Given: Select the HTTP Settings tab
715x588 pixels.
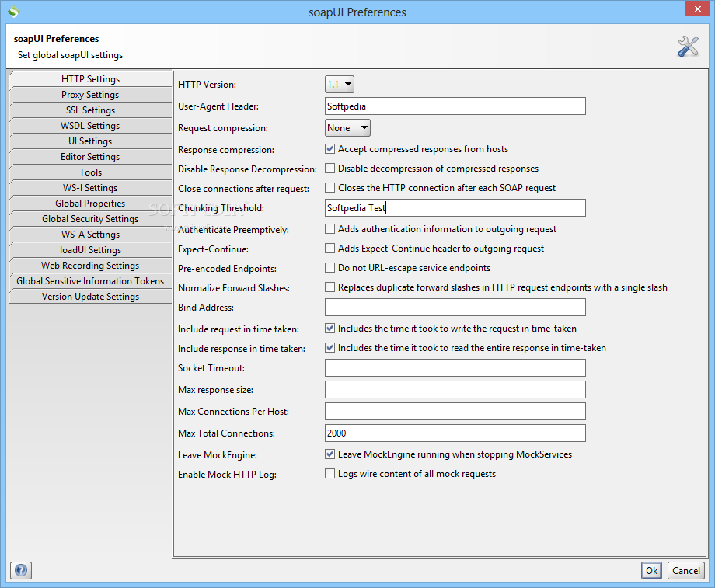Looking at the screenshot, I should pos(90,79).
